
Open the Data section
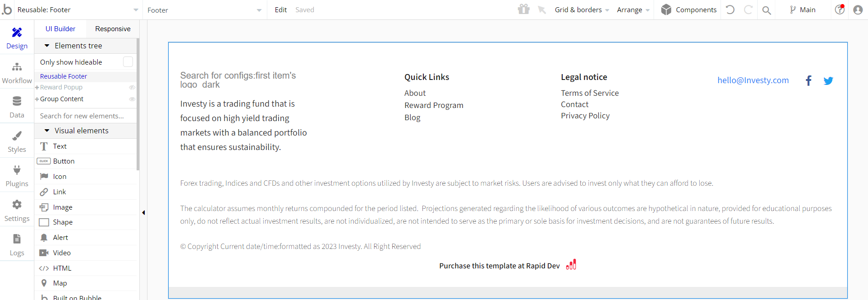(17, 107)
